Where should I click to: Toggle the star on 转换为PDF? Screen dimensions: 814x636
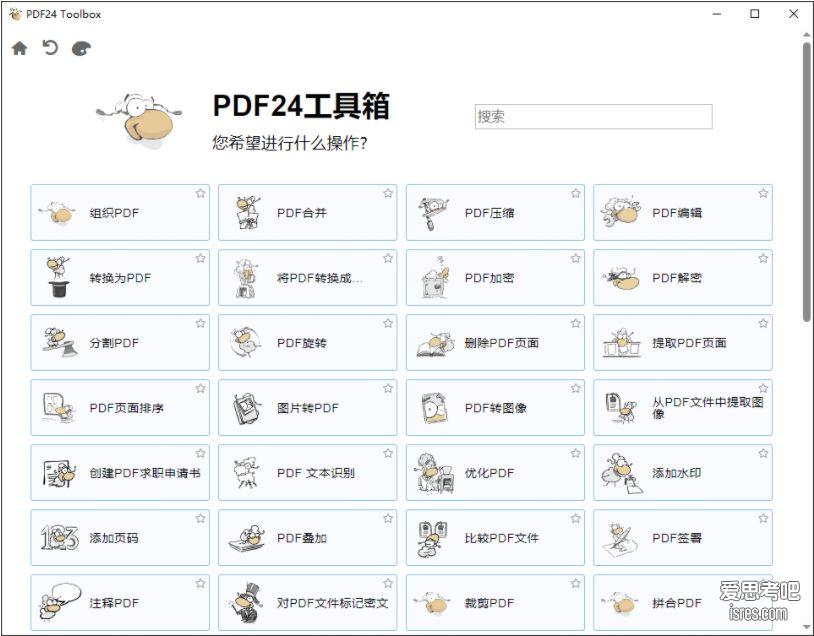[200, 259]
